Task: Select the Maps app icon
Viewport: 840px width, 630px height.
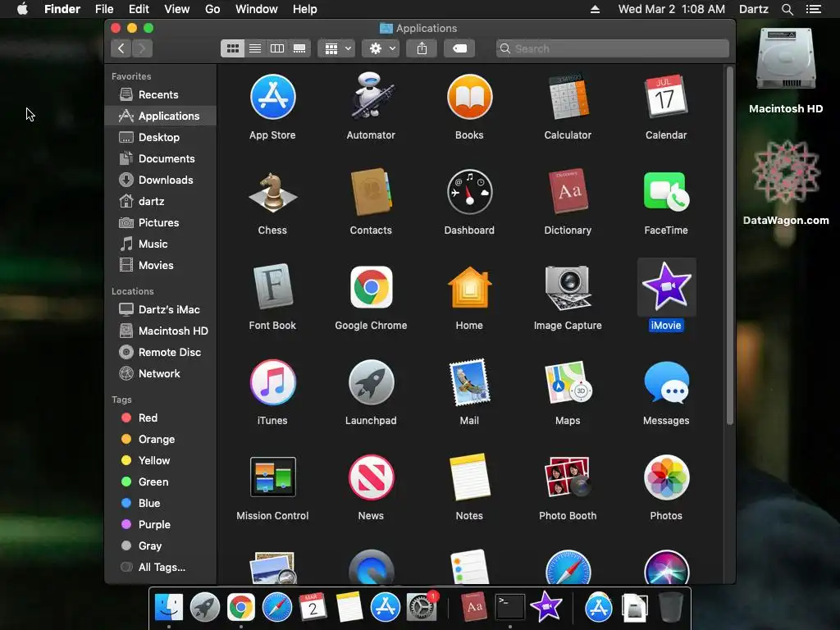Action: point(568,382)
